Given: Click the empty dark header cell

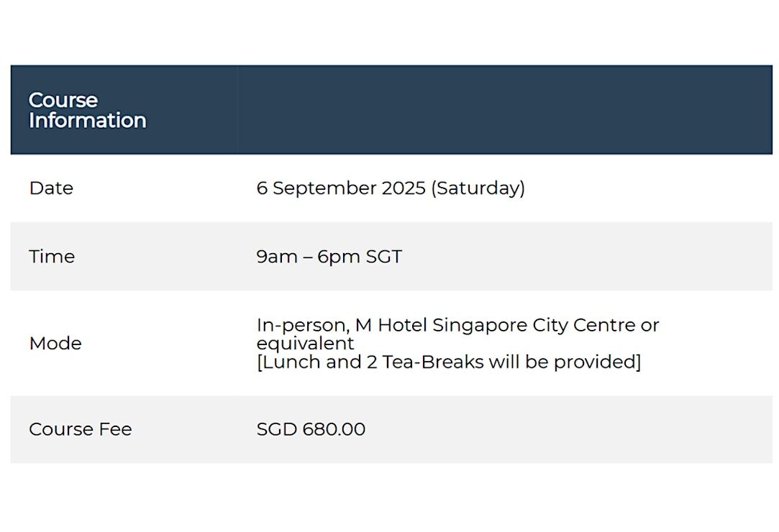Looking at the screenshot, I should pyautogui.click(x=505, y=109).
